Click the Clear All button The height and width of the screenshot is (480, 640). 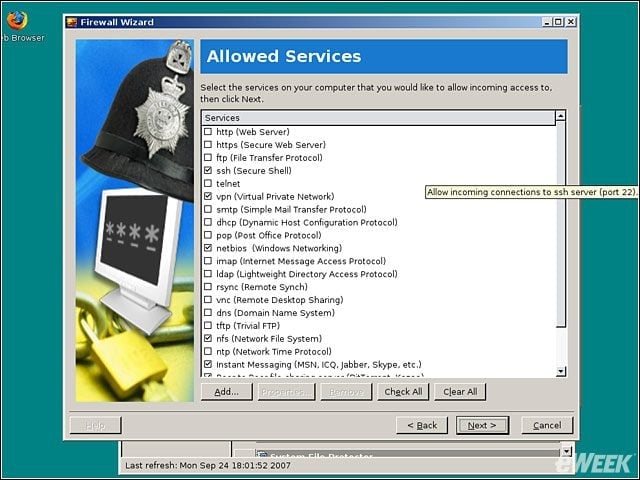(x=460, y=392)
